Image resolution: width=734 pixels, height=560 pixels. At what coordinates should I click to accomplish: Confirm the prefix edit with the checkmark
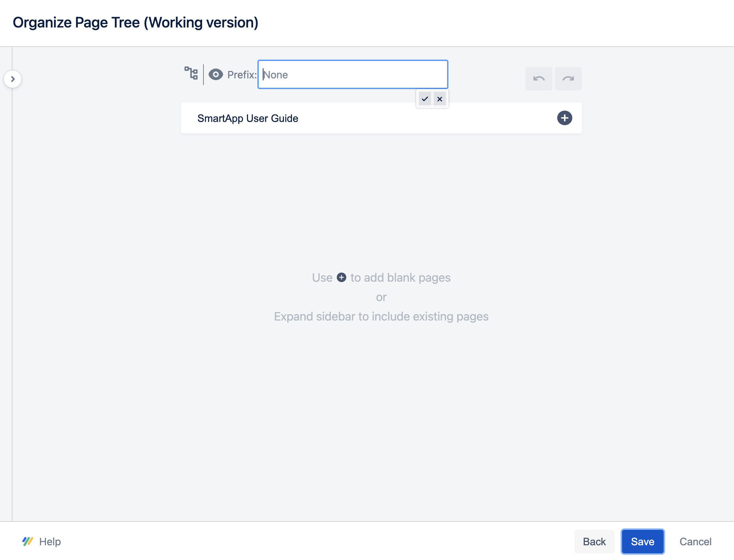(x=425, y=99)
